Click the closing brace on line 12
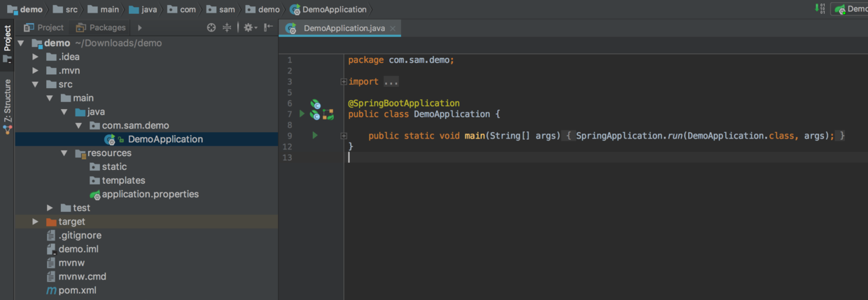The width and height of the screenshot is (868, 300). [351, 146]
